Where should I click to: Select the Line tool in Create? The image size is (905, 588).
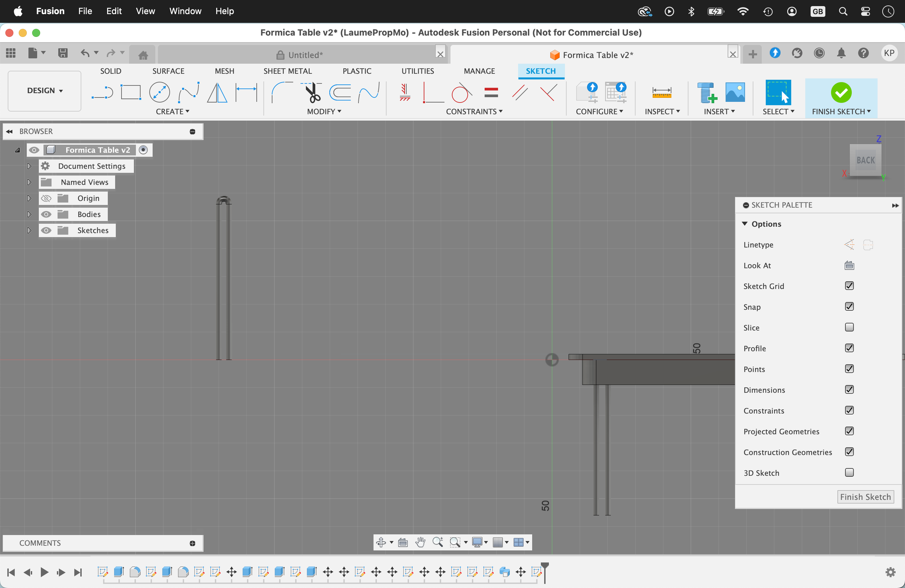[102, 92]
